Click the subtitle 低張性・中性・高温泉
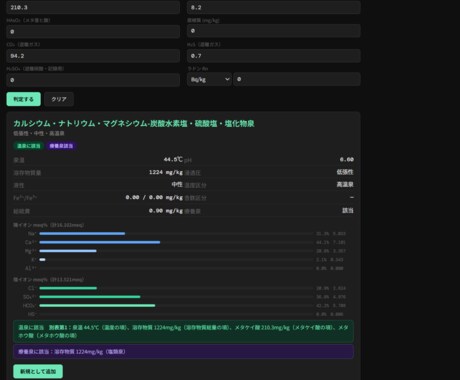The width and height of the screenshot is (460, 380). [x=39, y=133]
